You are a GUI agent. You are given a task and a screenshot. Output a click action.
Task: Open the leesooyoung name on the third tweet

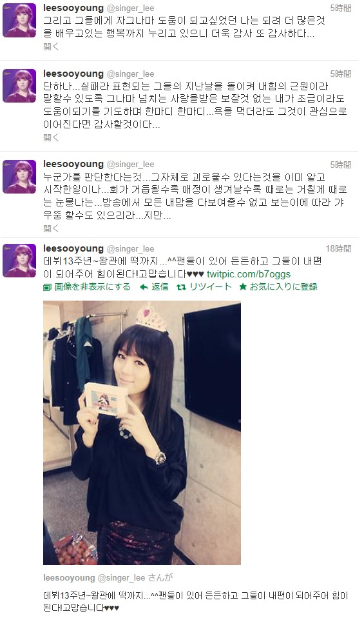(x=73, y=164)
